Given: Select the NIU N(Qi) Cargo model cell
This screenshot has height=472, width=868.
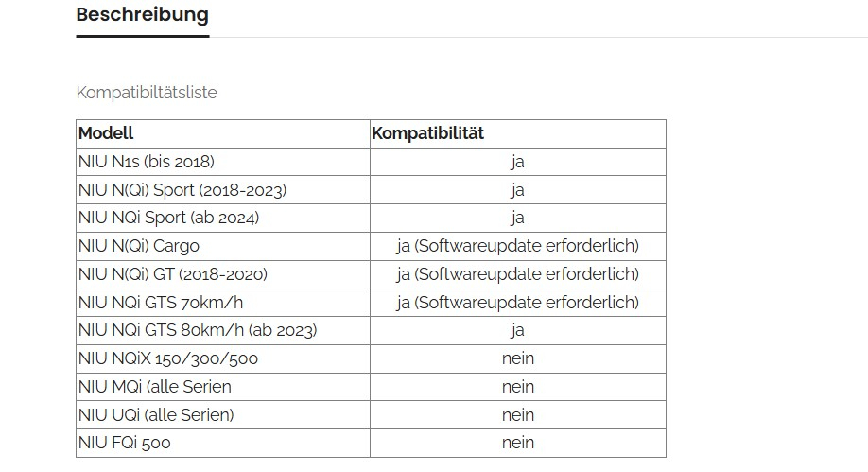Looking at the screenshot, I should tap(139, 246).
